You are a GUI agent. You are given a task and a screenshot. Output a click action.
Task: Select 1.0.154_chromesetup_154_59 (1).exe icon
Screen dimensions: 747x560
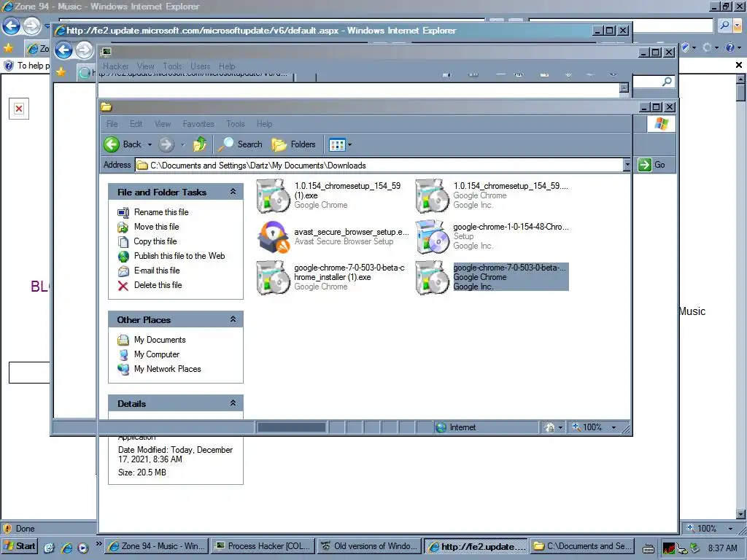click(x=273, y=195)
